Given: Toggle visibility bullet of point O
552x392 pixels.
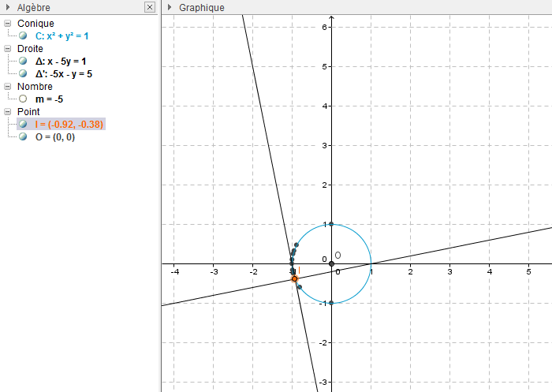Looking at the screenshot, I should [x=24, y=136].
